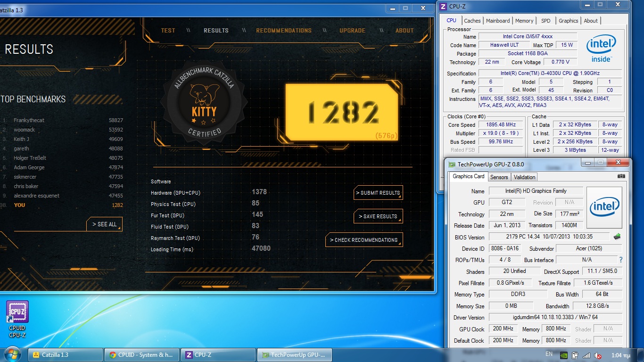Click the GPU-Z BIOS save chip icon
This screenshot has height=362, width=644.
pyautogui.click(x=617, y=237)
